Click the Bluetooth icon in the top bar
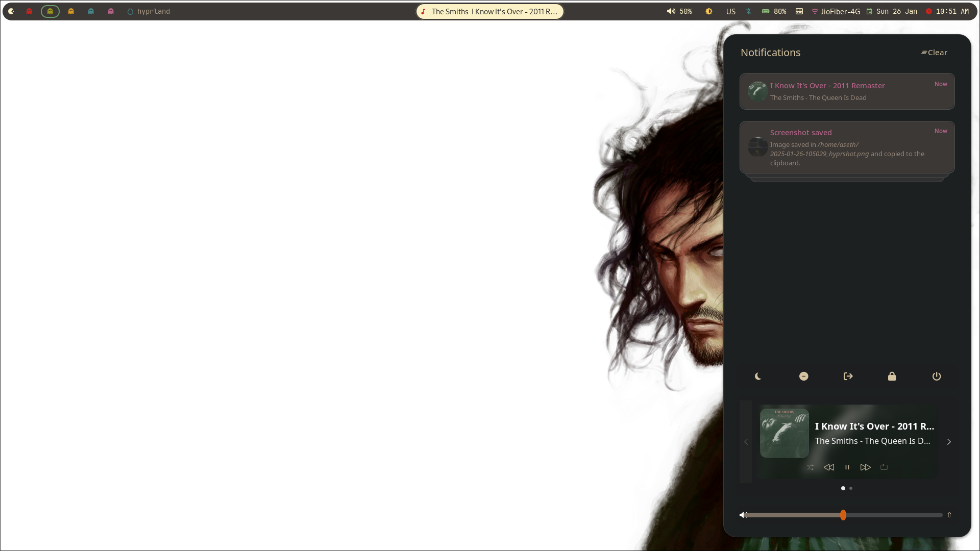 (x=749, y=11)
